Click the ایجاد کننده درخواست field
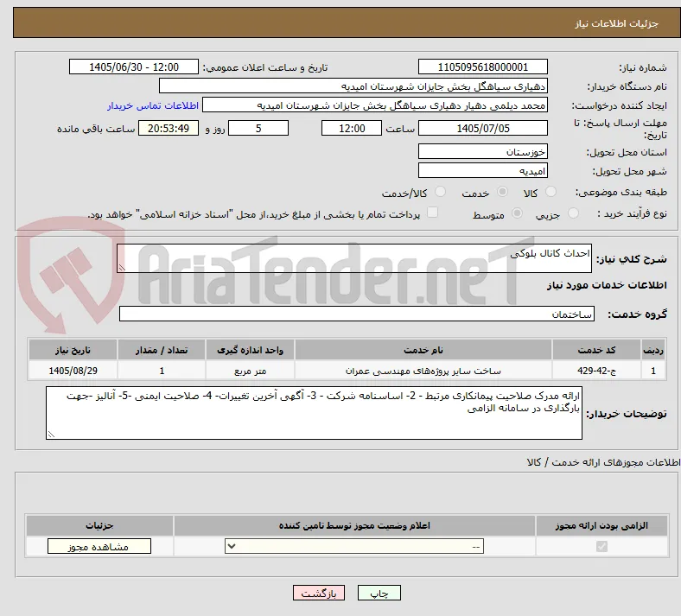The width and height of the screenshot is (681, 616). pyautogui.click(x=375, y=105)
